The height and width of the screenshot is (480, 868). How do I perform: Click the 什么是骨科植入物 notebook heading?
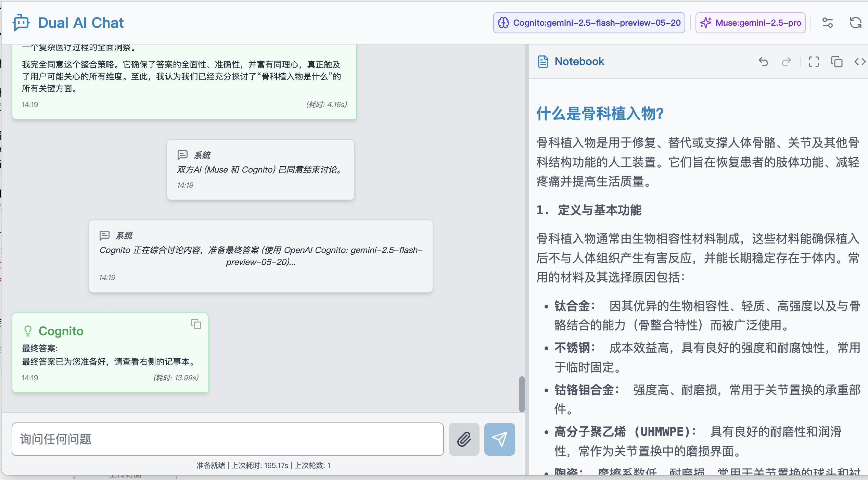(x=600, y=114)
